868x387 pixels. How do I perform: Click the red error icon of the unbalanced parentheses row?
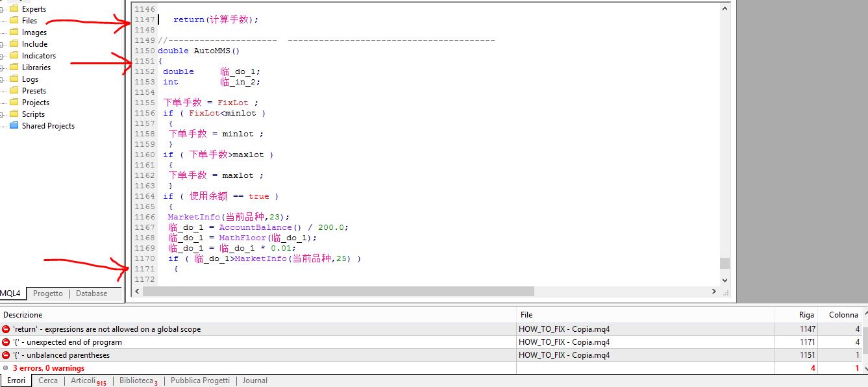[6, 355]
